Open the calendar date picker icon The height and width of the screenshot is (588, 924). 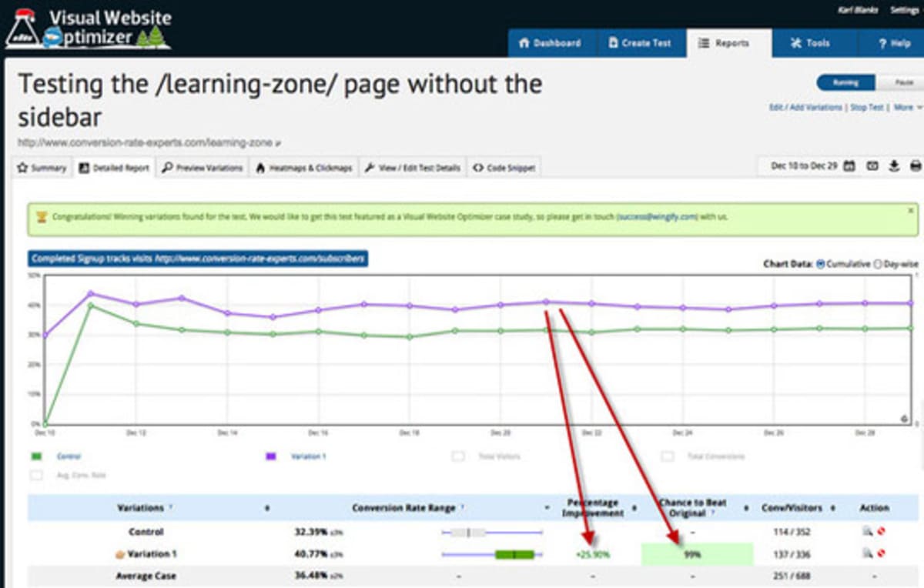pyautogui.click(x=849, y=166)
